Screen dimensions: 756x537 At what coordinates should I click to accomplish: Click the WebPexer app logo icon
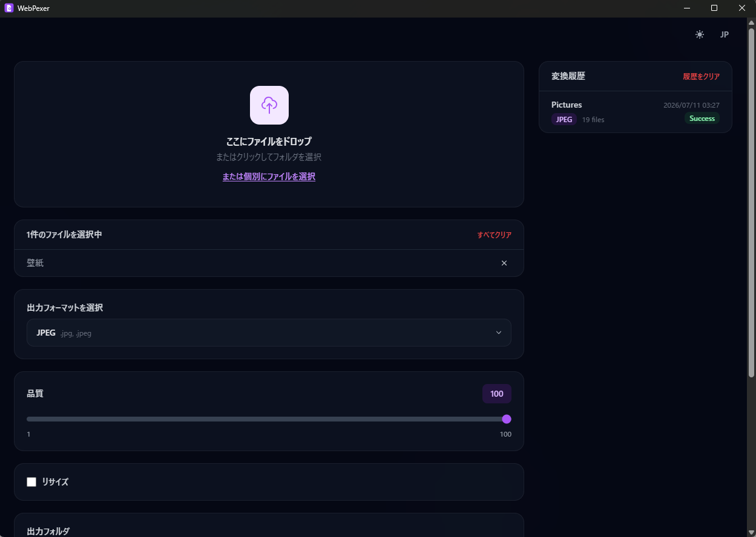[x=8, y=8]
